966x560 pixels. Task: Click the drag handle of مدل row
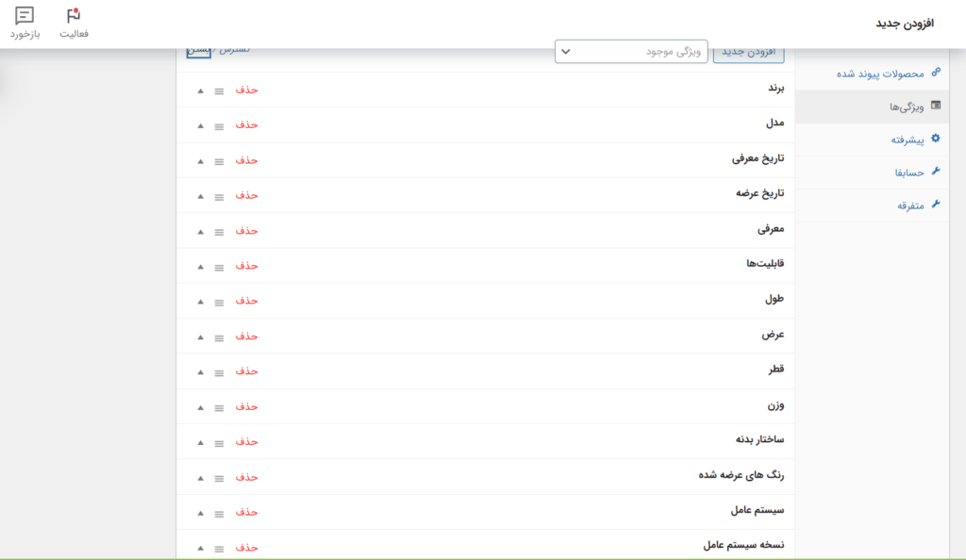[x=219, y=126]
